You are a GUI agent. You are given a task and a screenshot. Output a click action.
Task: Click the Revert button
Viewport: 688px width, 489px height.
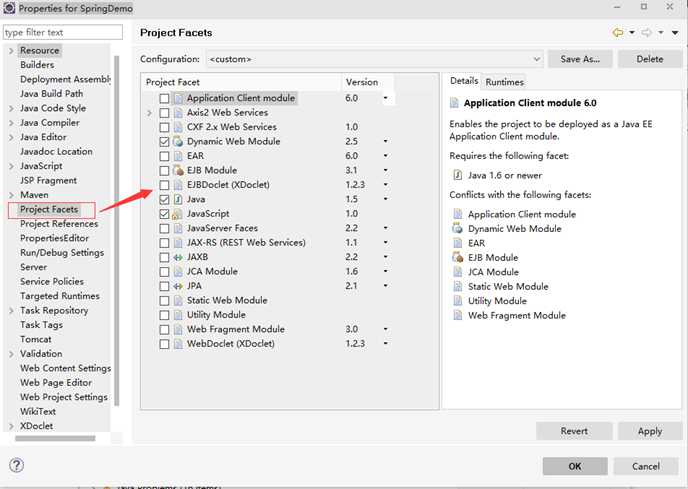pos(574,431)
